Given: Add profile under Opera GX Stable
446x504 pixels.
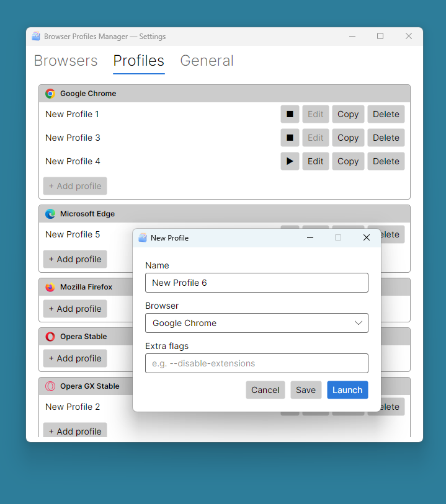Looking at the screenshot, I should 75,430.
